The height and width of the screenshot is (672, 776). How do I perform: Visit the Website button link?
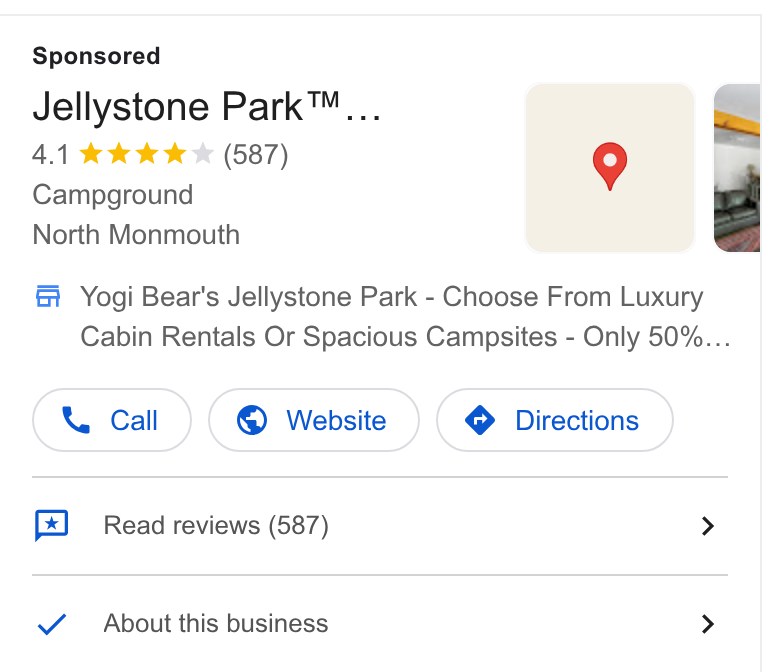click(x=314, y=420)
